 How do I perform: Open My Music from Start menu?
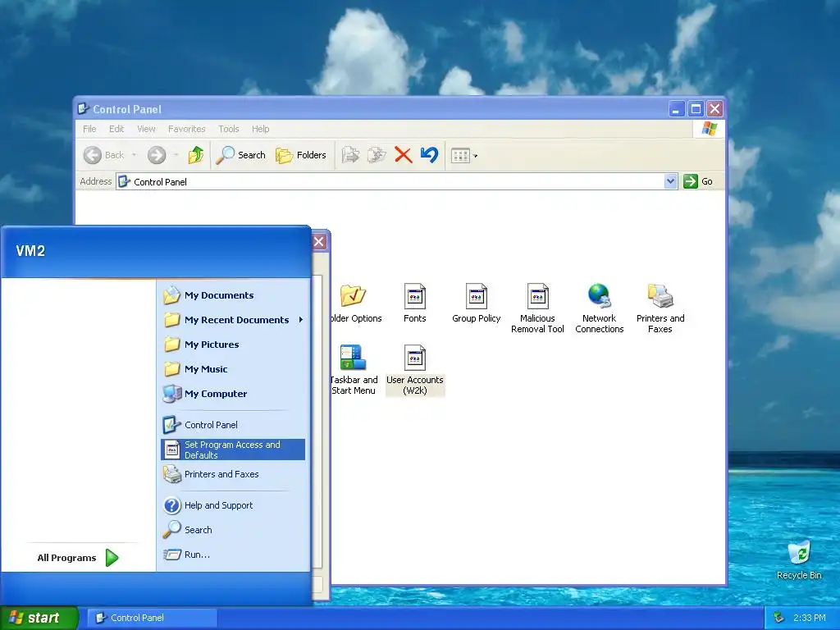pyautogui.click(x=233, y=369)
